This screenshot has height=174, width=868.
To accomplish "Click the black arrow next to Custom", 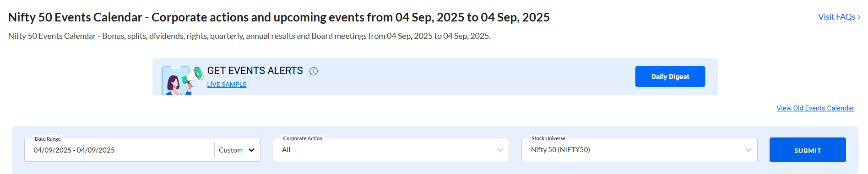I will [x=251, y=150].
